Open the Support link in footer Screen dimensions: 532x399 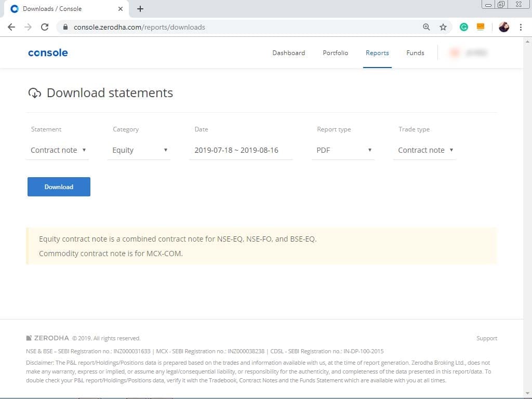[x=486, y=338]
